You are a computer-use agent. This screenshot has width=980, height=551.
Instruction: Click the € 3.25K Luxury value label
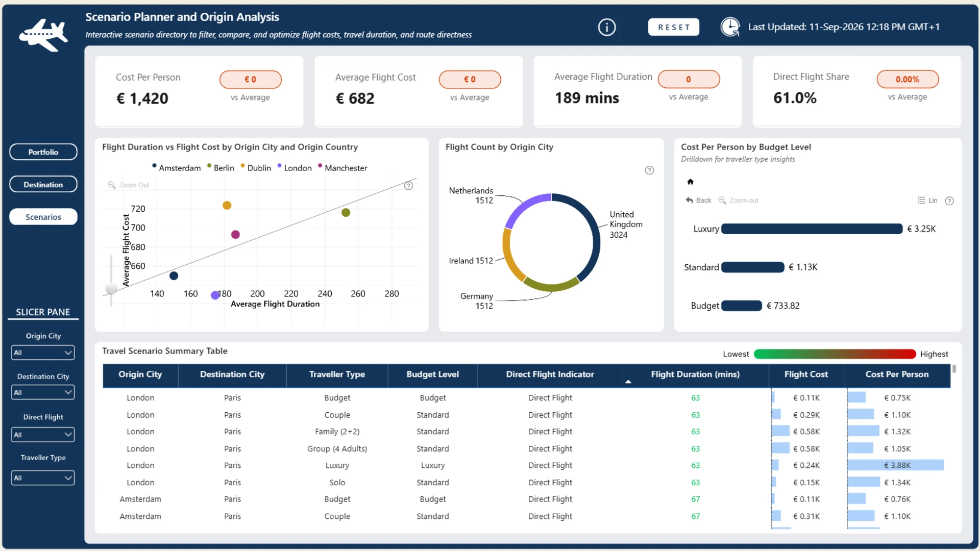tap(922, 229)
